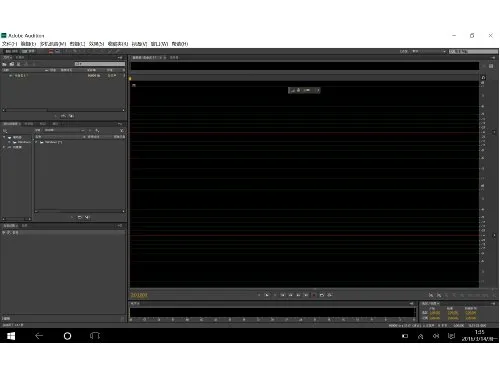Click the Import File icon in Files panel
Image resolution: width=500 pixels, height=375 pixels.
tap(12, 64)
